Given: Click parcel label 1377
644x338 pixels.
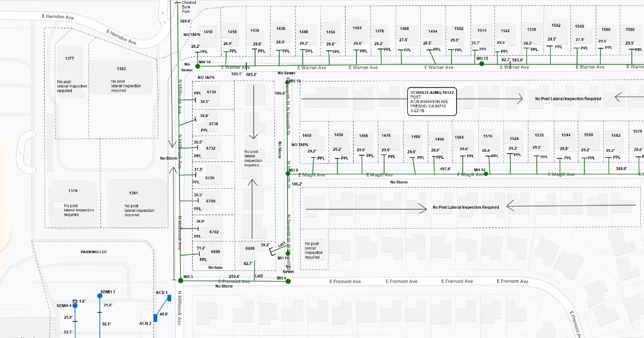Looking at the screenshot, I should point(69,58).
